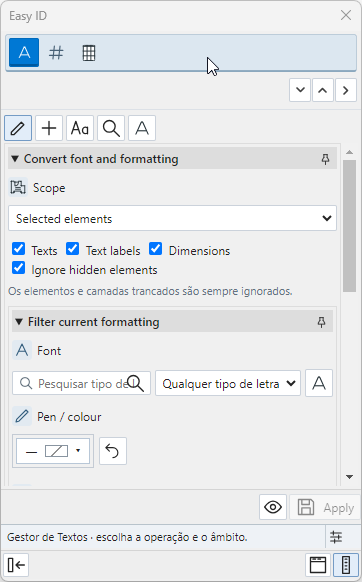Screen dimensions: 362x582
Task: Click the plus add icon
Action: (49, 128)
